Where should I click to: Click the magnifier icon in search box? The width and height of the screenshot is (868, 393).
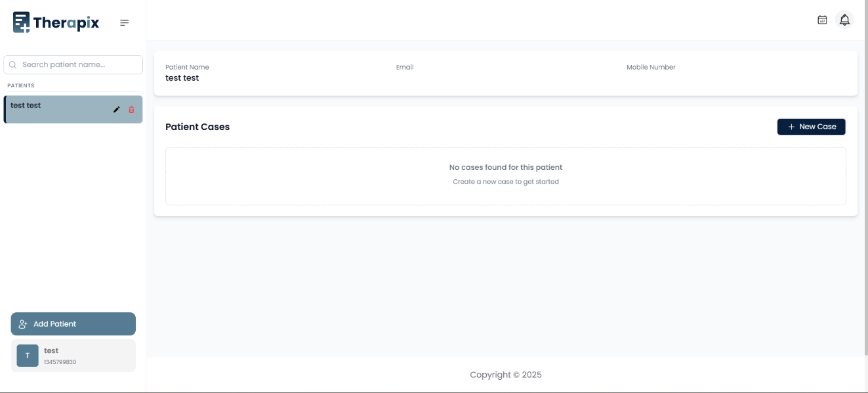[x=13, y=65]
